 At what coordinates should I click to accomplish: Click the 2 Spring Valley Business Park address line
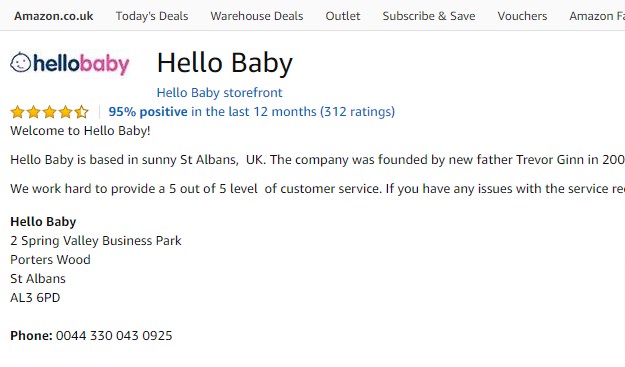click(x=96, y=241)
